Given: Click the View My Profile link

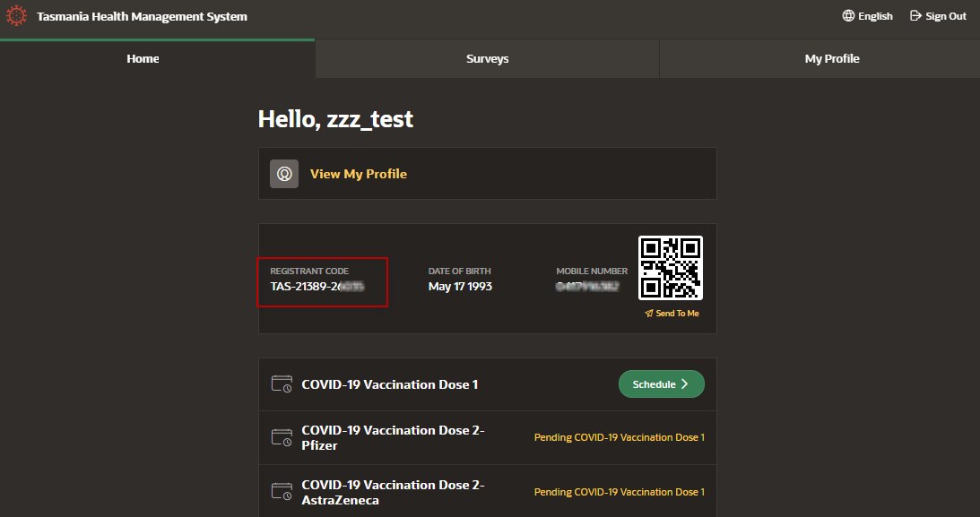Looking at the screenshot, I should pyautogui.click(x=358, y=174).
